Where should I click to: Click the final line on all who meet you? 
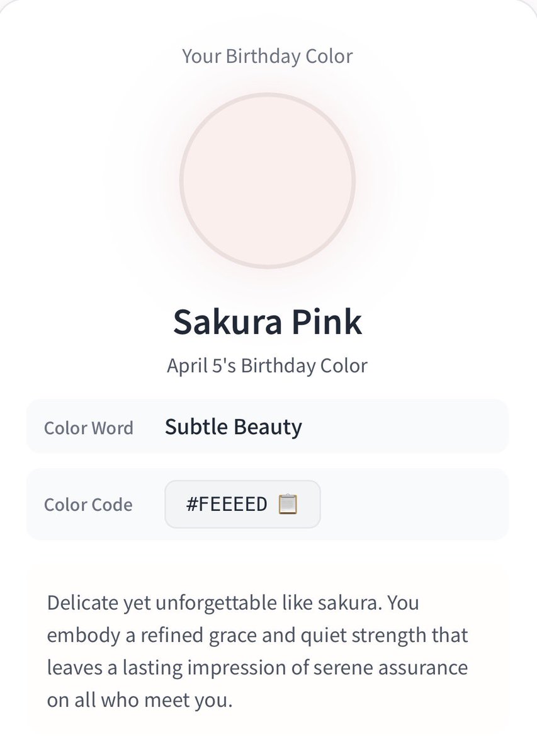pos(140,701)
